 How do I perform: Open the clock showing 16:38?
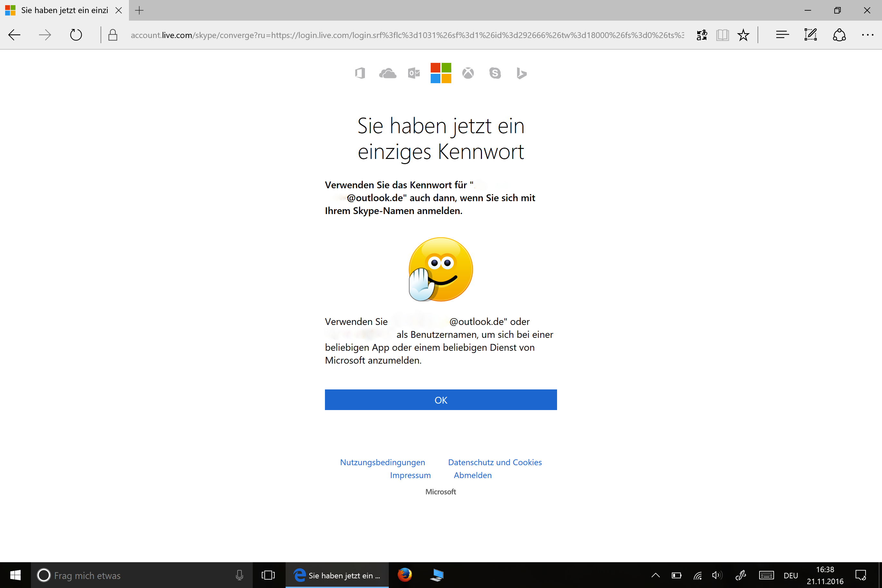click(x=825, y=575)
